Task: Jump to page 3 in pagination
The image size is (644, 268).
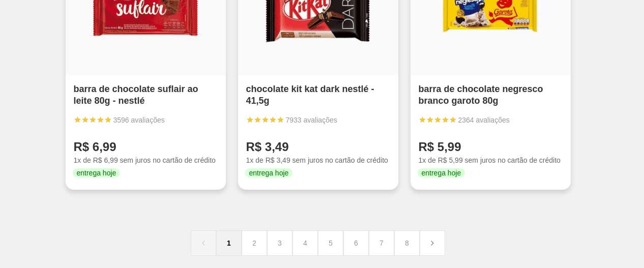Action: pos(280,243)
